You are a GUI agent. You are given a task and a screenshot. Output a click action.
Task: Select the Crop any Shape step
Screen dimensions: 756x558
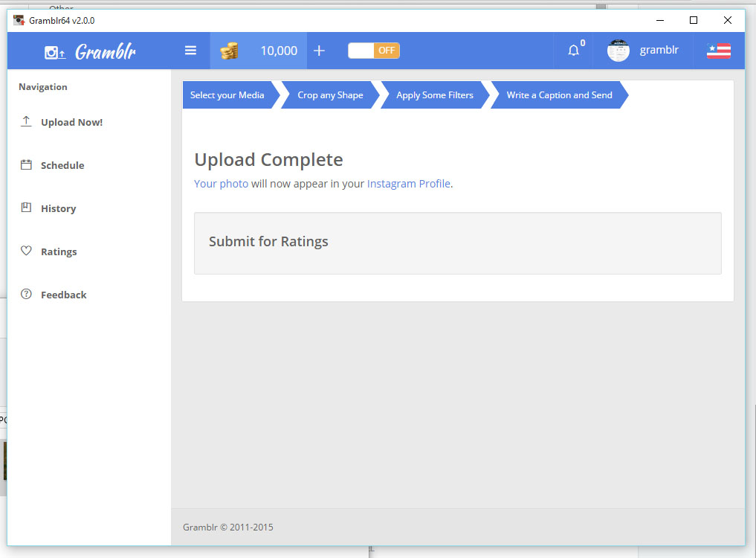(330, 95)
